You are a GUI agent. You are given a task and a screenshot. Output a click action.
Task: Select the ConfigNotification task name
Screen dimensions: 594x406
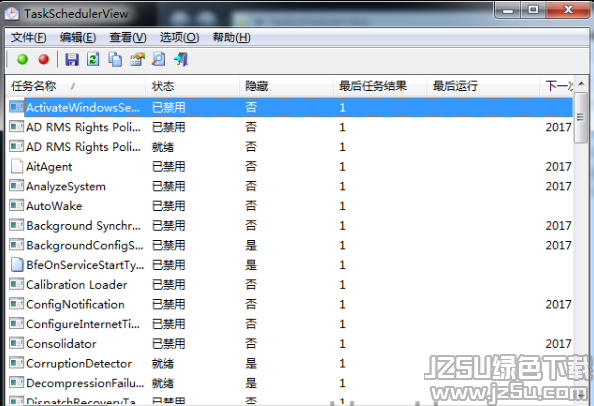click(x=75, y=304)
